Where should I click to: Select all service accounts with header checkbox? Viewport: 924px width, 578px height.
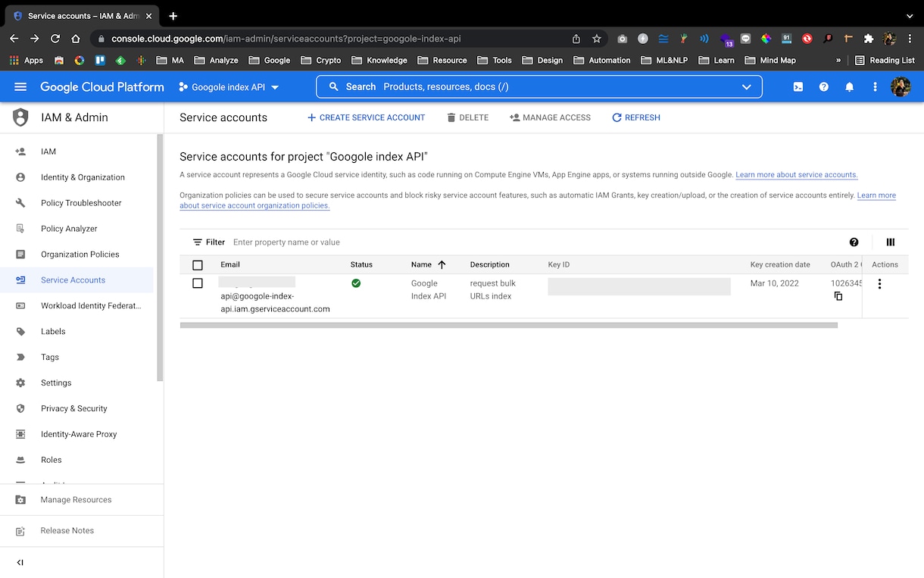[198, 265]
